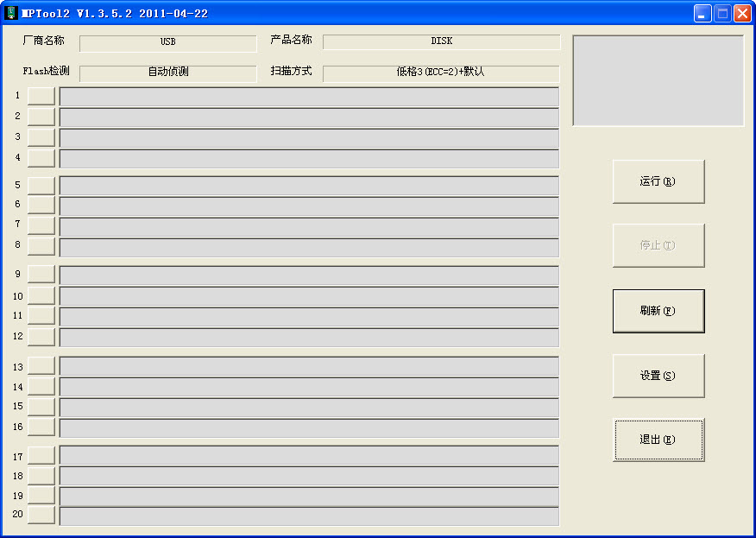The height and width of the screenshot is (538, 756).
Task: Minimize the MPTool2 window
Action: (x=703, y=13)
